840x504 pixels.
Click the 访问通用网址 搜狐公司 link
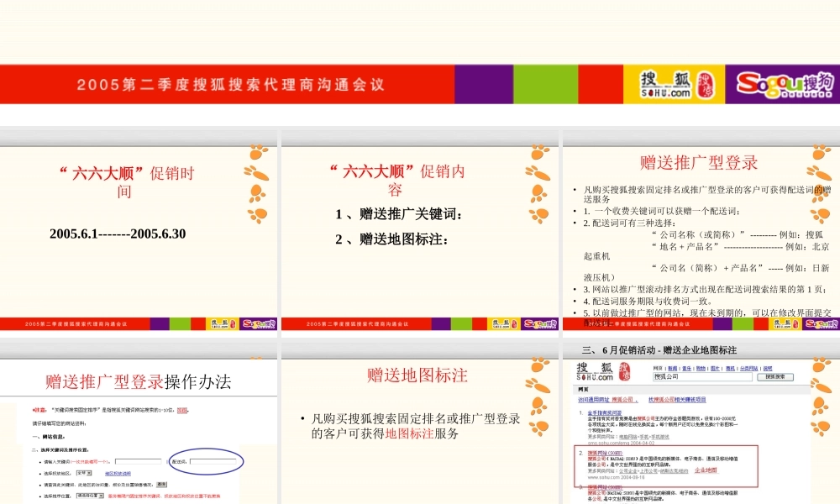[607, 400]
